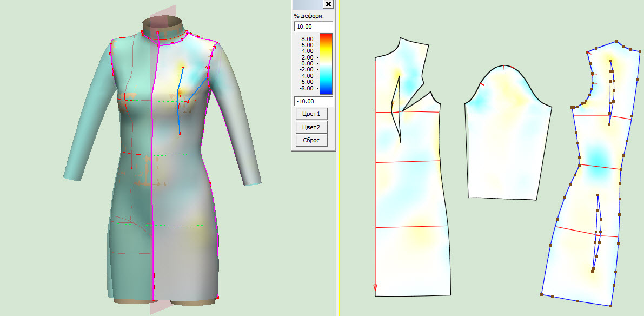Select the lower deformation value field -10.00
The width and height of the screenshot is (644, 316).
[314, 101]
